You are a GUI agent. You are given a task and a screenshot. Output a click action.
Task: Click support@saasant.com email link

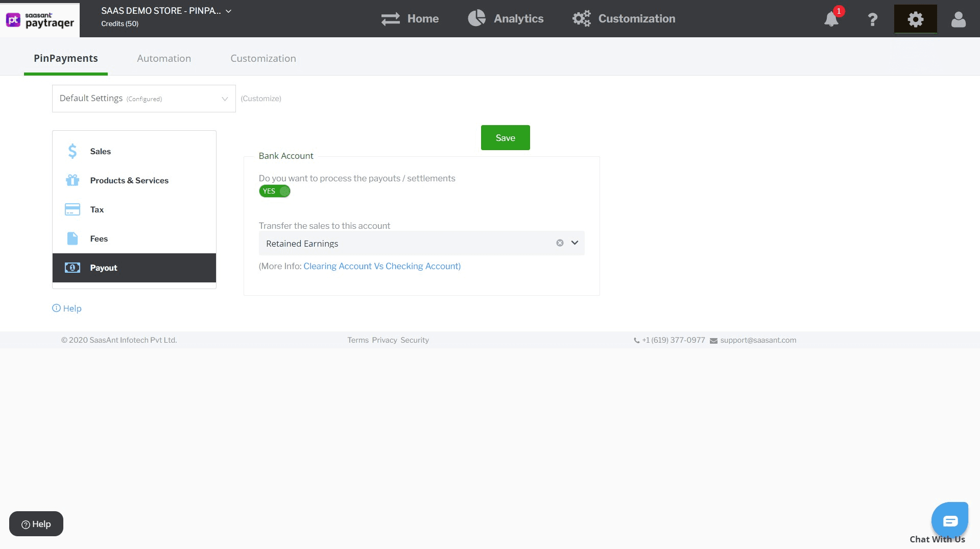(758, 340)
